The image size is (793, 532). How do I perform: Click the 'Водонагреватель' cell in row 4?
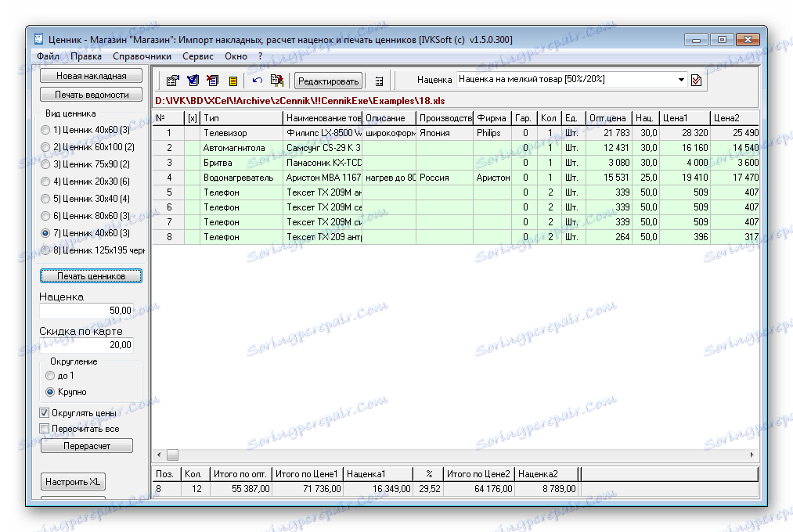(x=241, y=178)
